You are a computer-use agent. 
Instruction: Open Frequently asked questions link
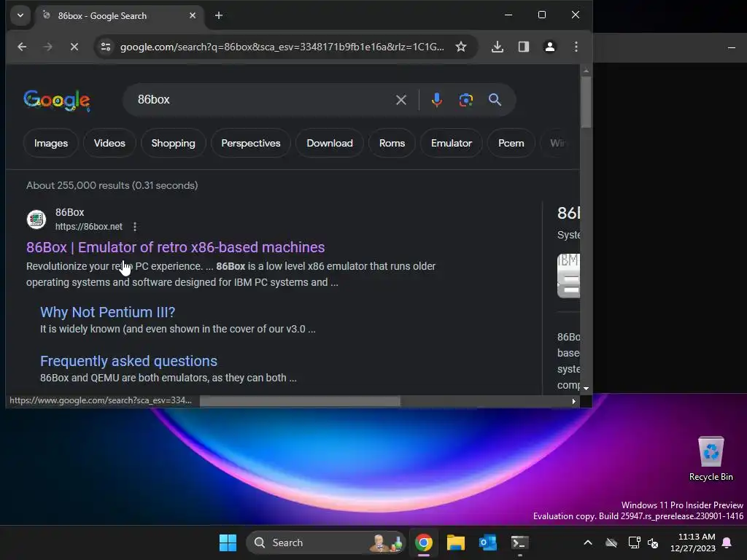click(128, 361)
